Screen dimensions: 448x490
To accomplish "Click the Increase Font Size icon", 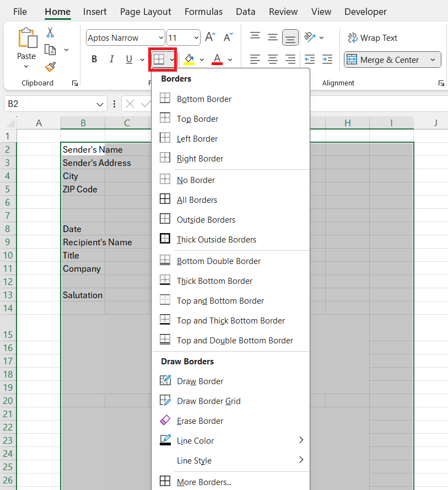I will [210, 37].
